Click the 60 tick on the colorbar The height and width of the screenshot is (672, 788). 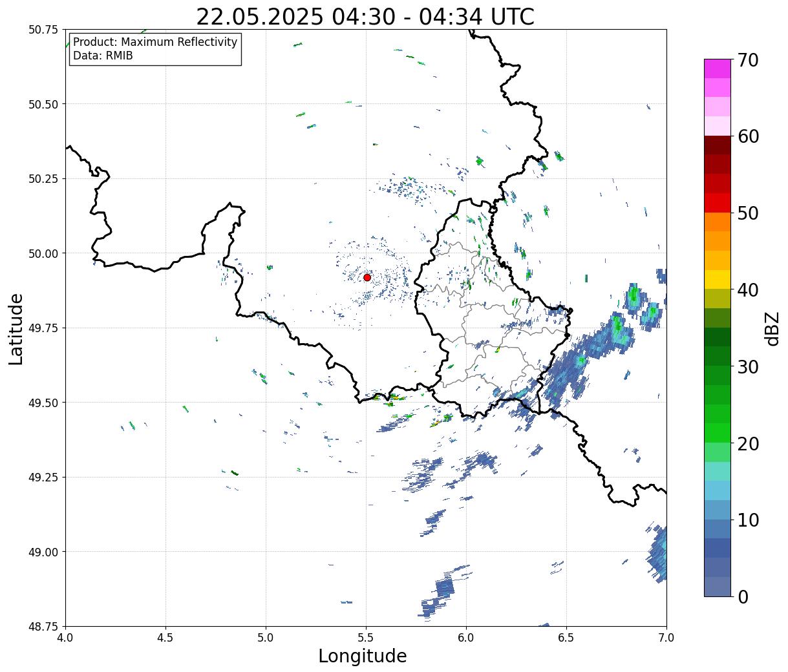(747, 136)
